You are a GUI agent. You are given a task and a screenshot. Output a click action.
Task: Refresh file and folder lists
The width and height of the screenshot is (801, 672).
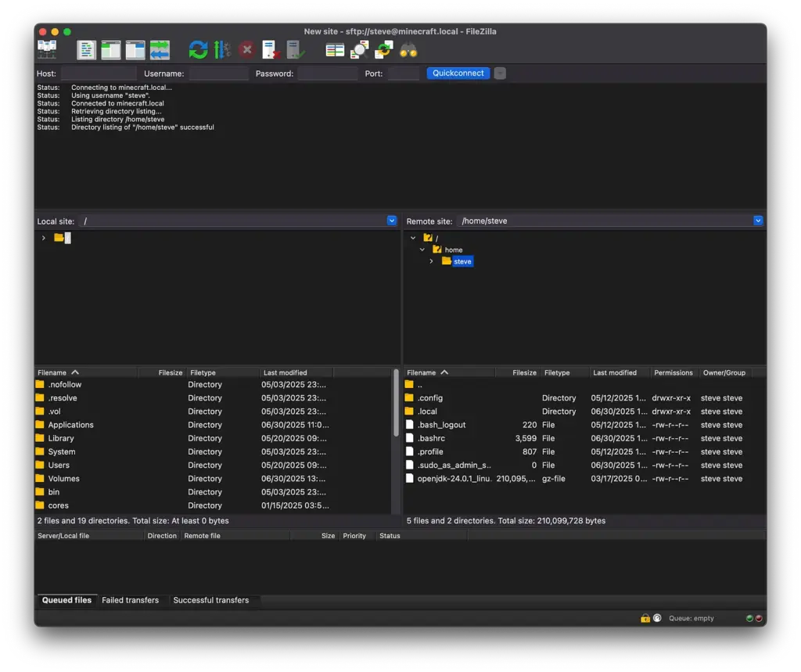pyautogui.click(x=198, y=50)
